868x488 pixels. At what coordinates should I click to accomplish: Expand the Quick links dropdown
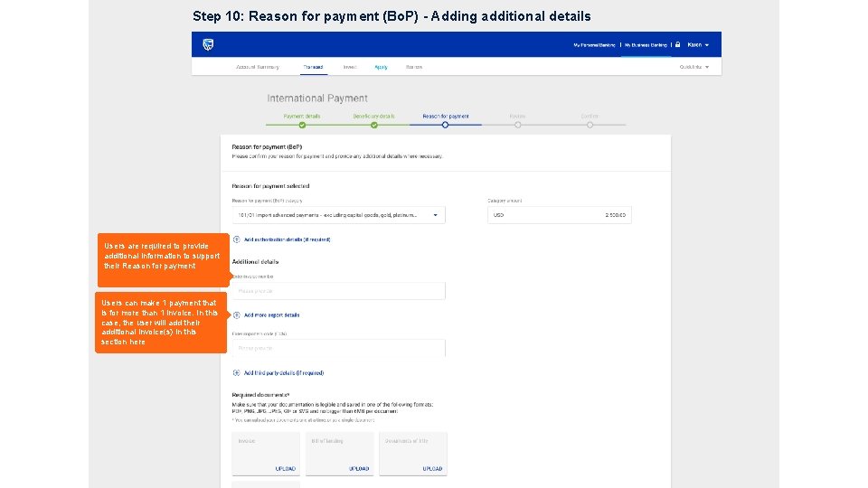click(x=694, y=67)
